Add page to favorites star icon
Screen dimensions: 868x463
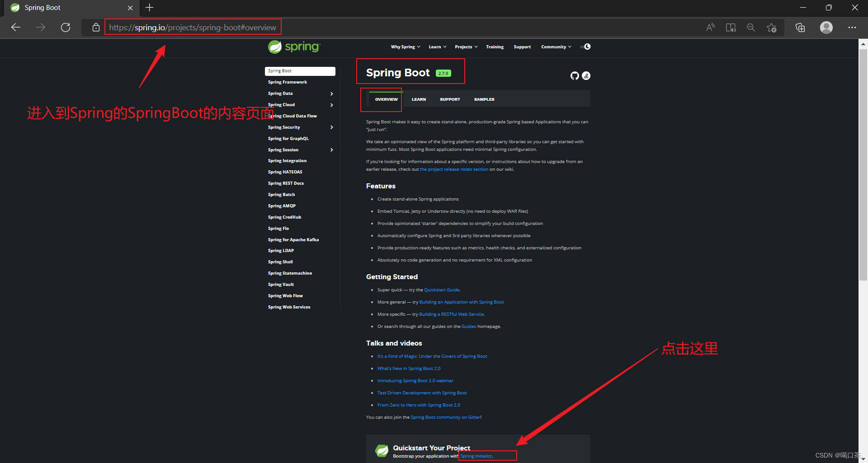772,28
